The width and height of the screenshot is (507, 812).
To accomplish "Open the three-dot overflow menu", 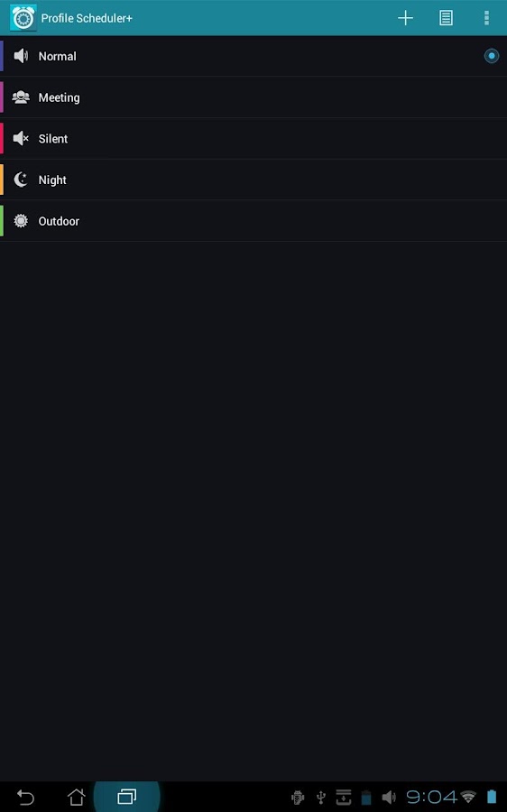I will [x=486, y=18].
